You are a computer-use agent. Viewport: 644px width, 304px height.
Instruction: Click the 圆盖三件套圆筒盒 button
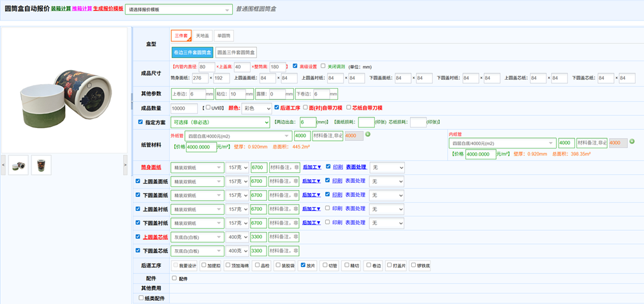(236, 52)
